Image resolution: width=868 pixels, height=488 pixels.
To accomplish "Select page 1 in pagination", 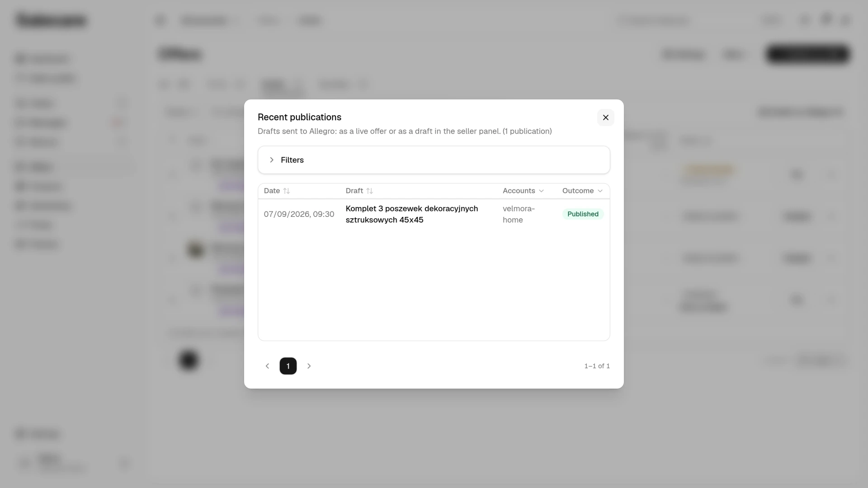I will [x=288, y=366].
